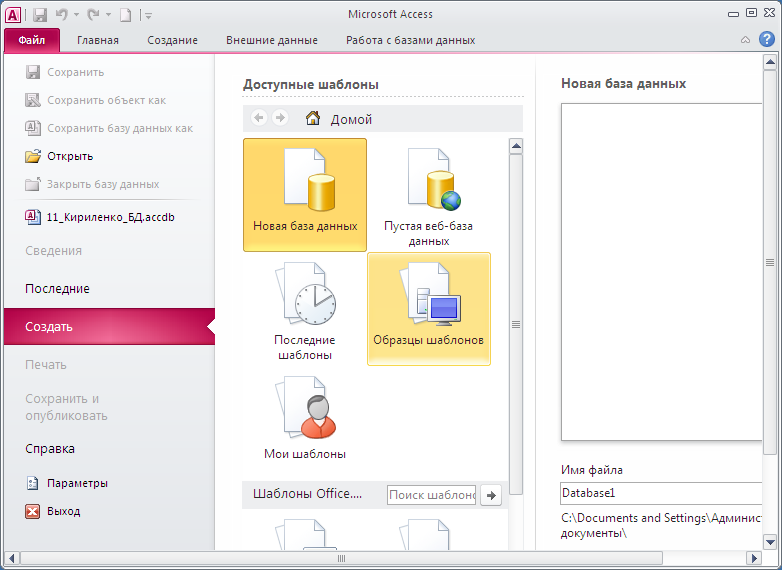This screenshot has width=782, height=570.
Task: Click the Save icon in quick access toolbar
Action: (x=40, y=15)
